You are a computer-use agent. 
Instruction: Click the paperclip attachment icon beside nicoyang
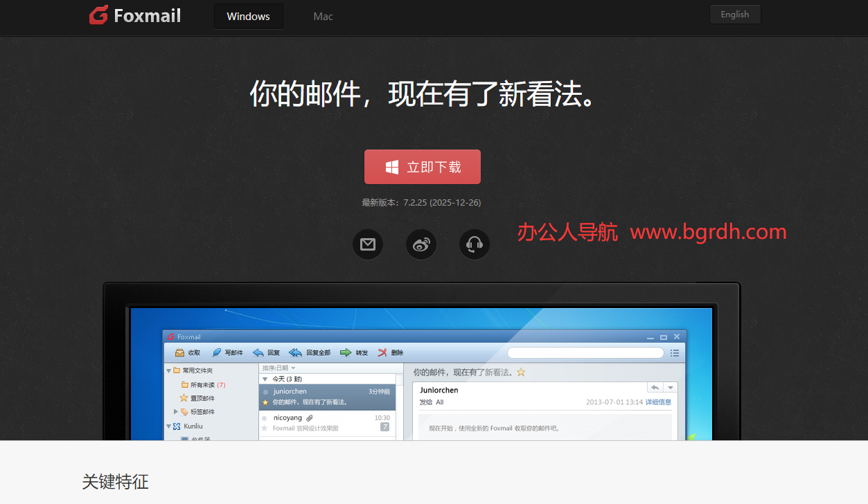310,418
